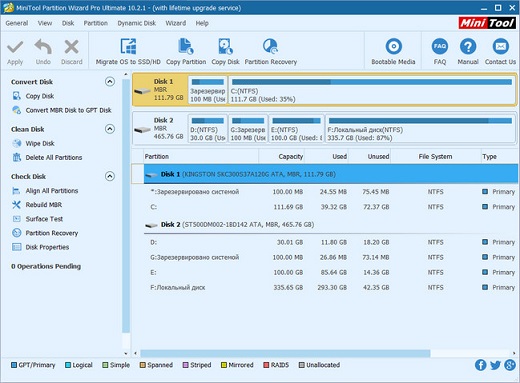Collapse the Check Disk section
Screen dimensions: 520x383
point(110,176)
